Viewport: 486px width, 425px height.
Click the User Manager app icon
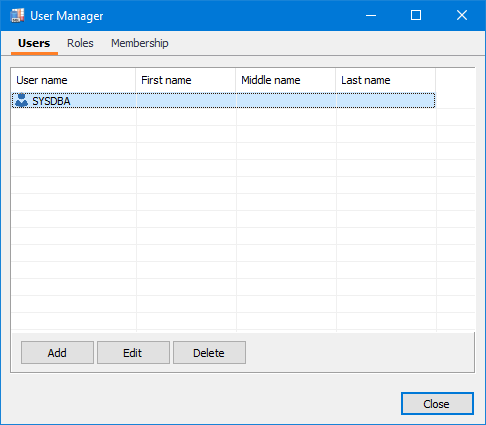coord(17,15)
